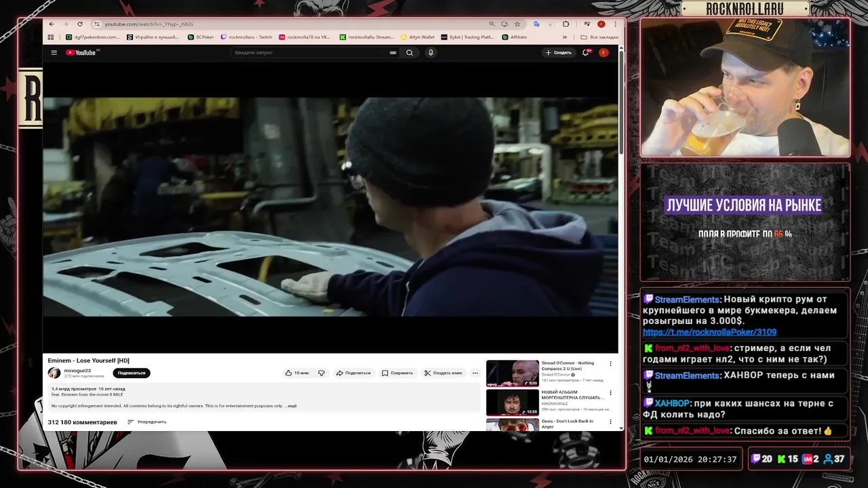The width and height of the screenshot is (868, 488).
Task: Click the 312 180 комментариев heading
Action: [82, 422]
